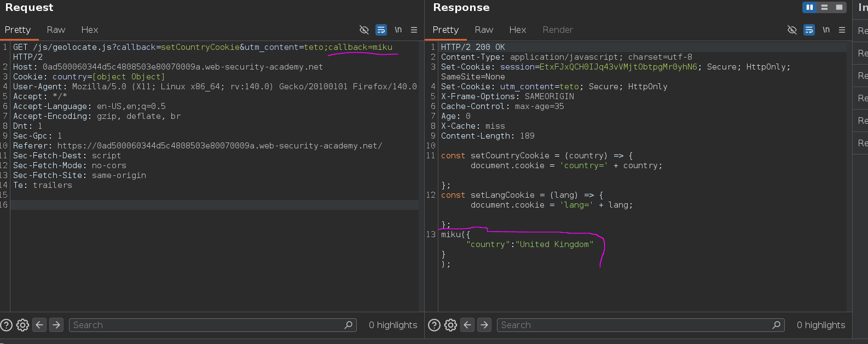Switch Request view to Pretty tab
This screenshot has width=868, height=344.
18,30
